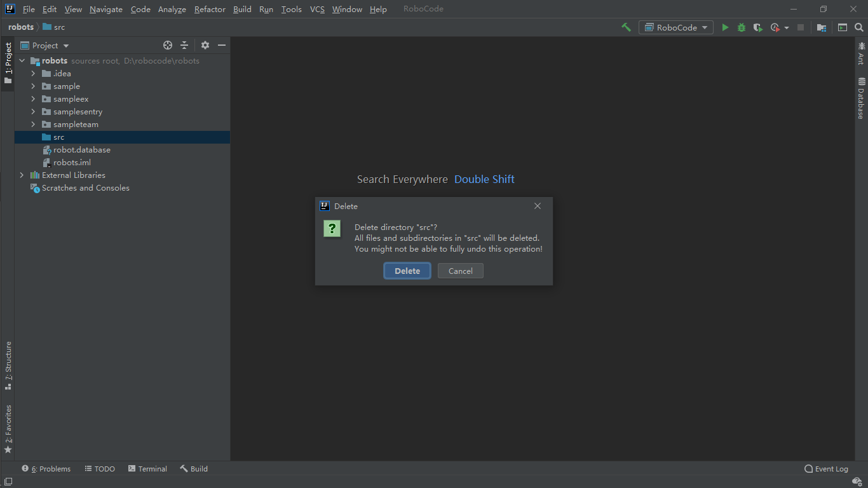Run with Coverage using the shield icon
The height and width of the screenshot is (488, 868).
pyautogui.click(x=757, y=27)
